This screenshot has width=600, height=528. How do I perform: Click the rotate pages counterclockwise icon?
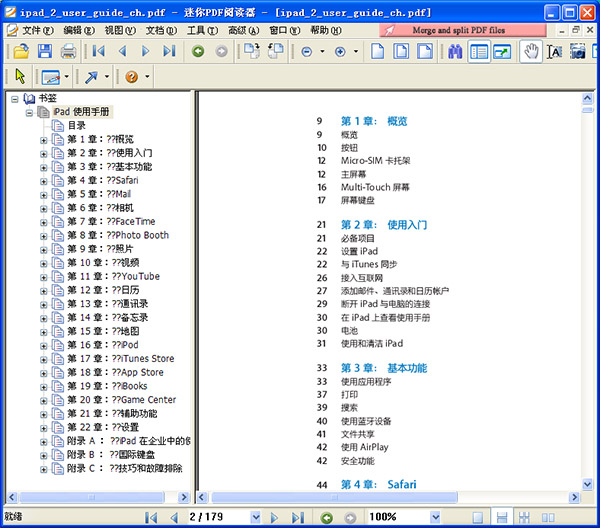275,51
